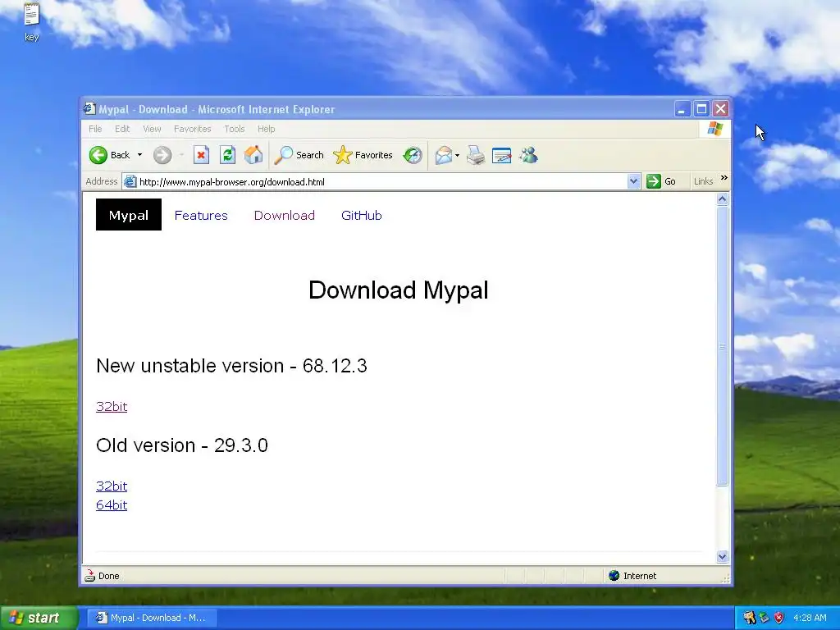Open the Help menu

point(267,129)
